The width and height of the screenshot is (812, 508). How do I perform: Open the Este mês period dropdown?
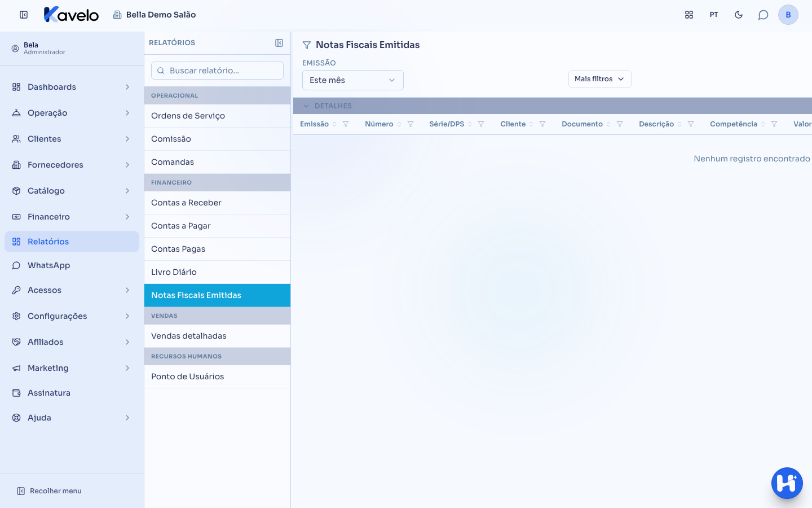coord(353,80)
